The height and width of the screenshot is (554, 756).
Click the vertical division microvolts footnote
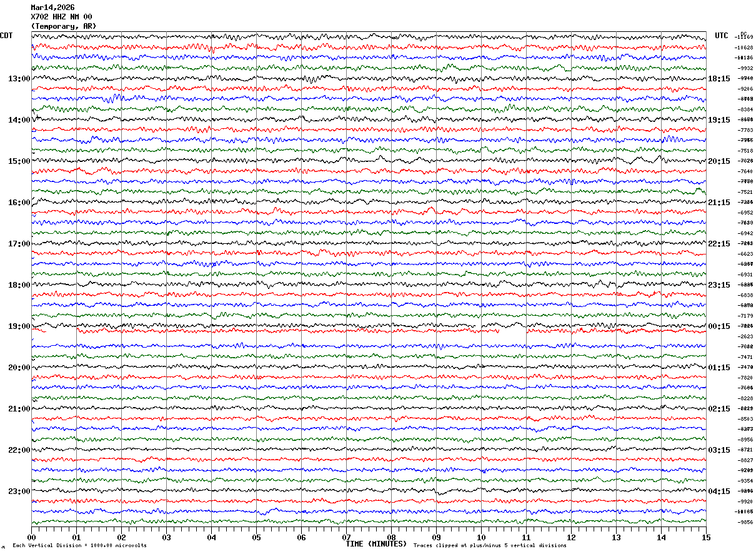pyautogui.click(x=79, y=546)
